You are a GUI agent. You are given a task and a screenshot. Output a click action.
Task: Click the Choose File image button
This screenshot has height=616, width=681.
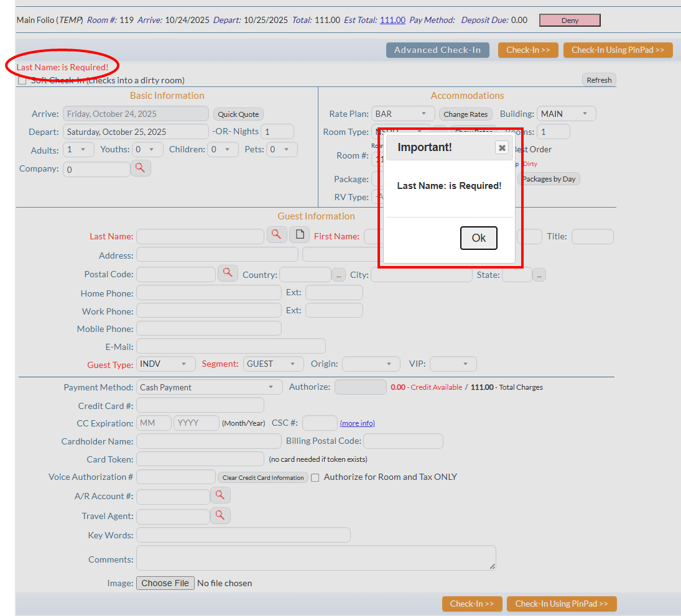coord(165,583)
